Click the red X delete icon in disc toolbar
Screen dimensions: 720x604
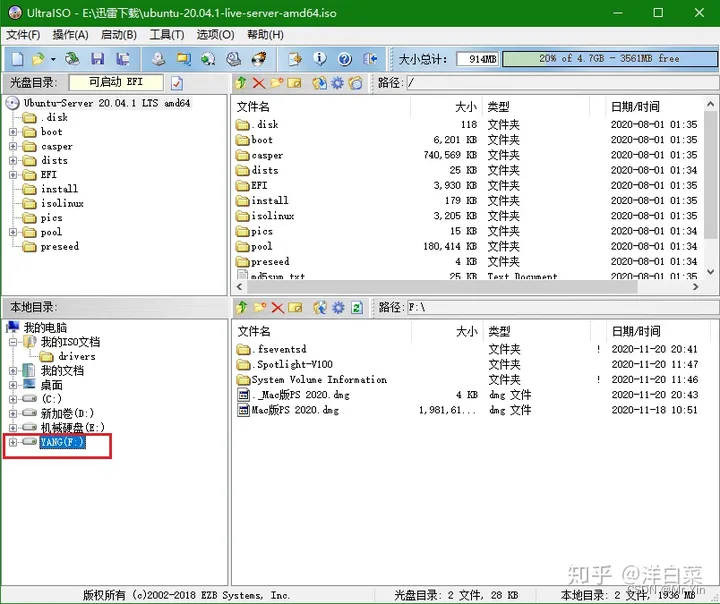(x=259, y=83)
